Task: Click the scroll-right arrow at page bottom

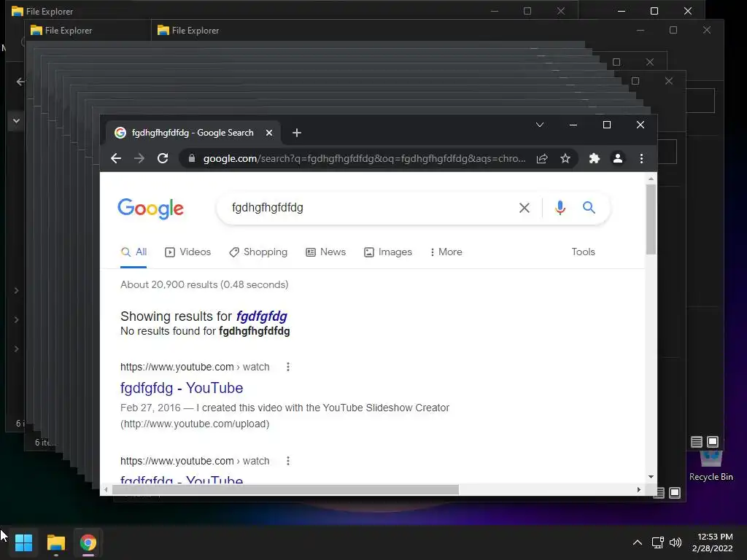Action: pos(639,489)
